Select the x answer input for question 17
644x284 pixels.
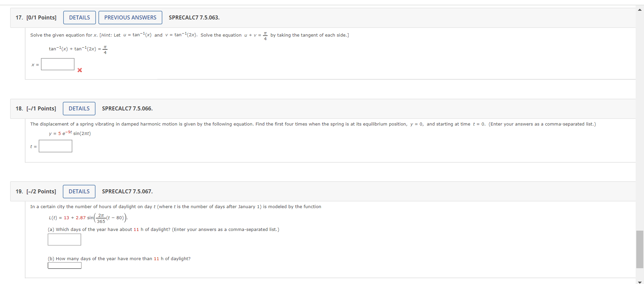[x=57, y=64]
